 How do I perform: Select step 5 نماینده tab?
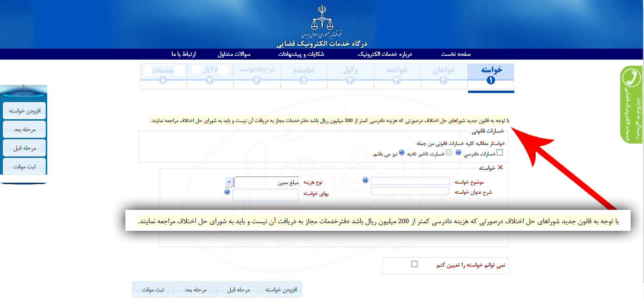304,76
